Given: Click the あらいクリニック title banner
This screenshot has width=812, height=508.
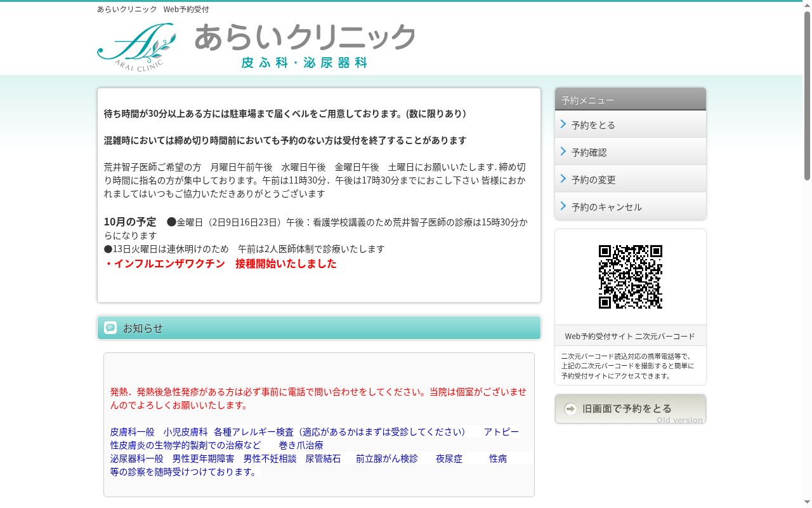Looking at the screenshot, I should pos(304,37).
